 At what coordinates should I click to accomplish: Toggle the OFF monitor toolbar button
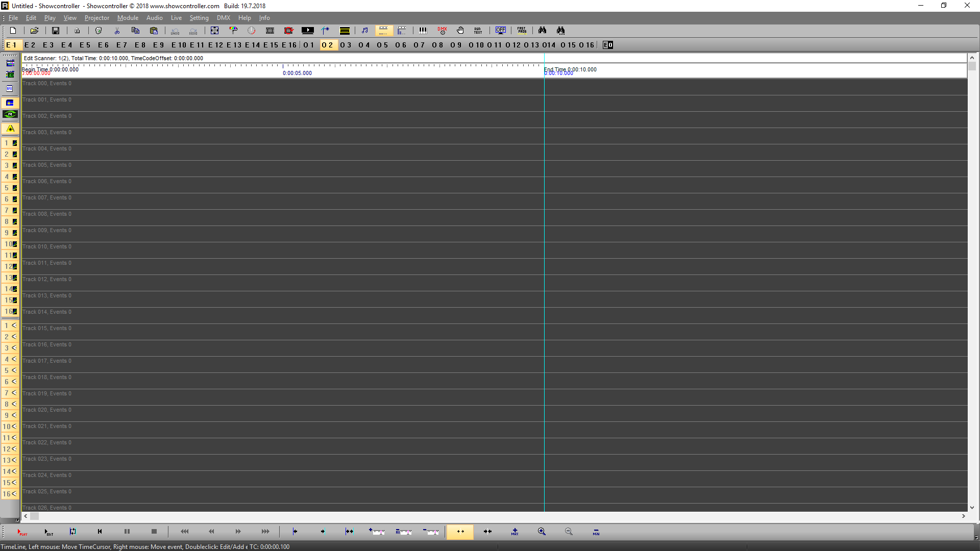[501, 31]
